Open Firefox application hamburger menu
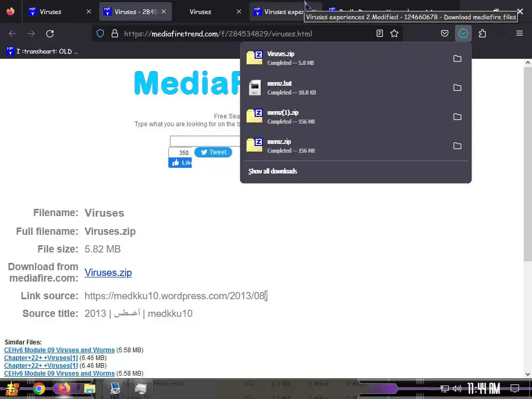The height and width of the screenshot is (399, 532). pos(520,33)
